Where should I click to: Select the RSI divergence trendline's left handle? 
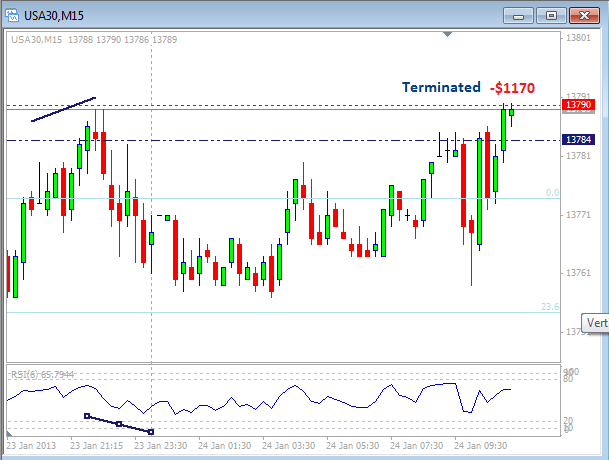tap(87, 416)
